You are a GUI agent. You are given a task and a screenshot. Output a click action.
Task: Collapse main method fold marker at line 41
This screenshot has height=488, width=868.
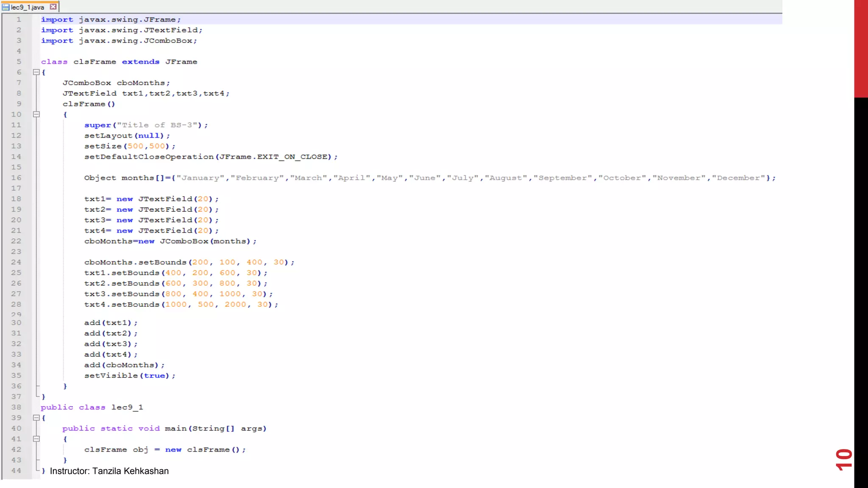36,439
